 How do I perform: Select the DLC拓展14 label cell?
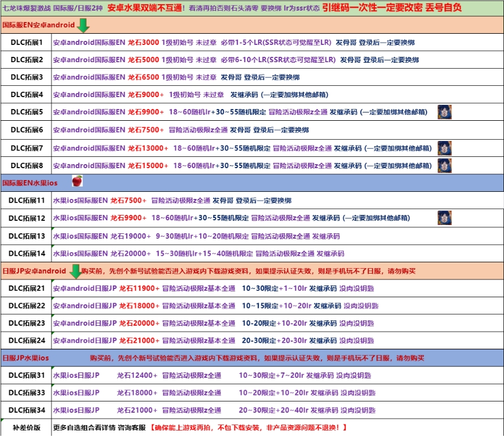(x=26, y=253)
